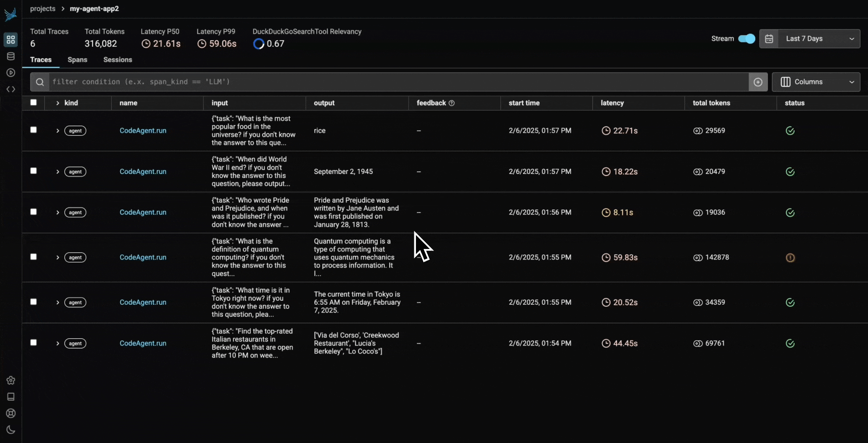Open the projects grid icon in sidebar
This screenshot has height=443, width=868.
(11, 39)
